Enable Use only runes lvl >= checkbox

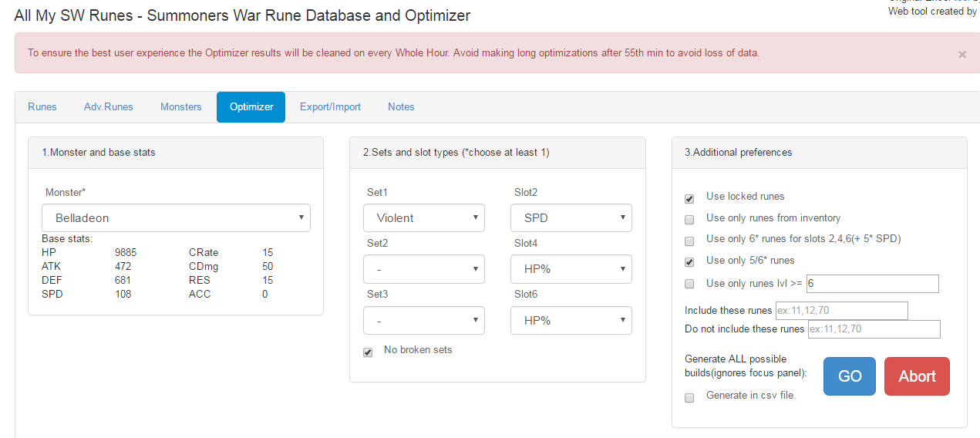[689, 284]
